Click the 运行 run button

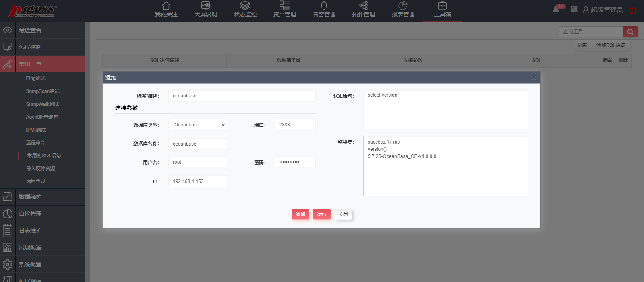(322, 214)
